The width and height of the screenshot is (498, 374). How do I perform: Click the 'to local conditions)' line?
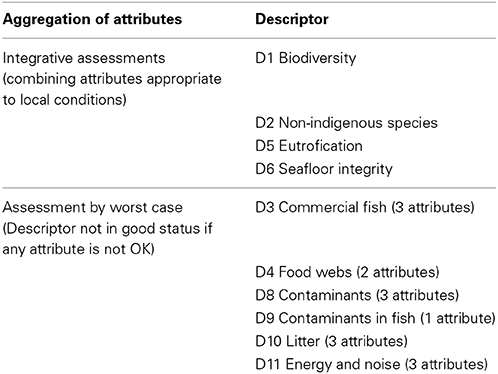coord(65,100)
